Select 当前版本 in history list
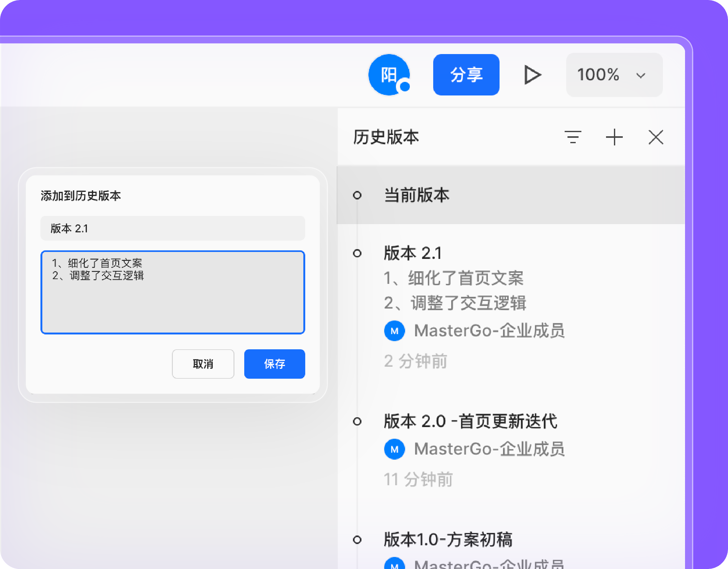This screenshot has width=728, height=569. [417, 195]
